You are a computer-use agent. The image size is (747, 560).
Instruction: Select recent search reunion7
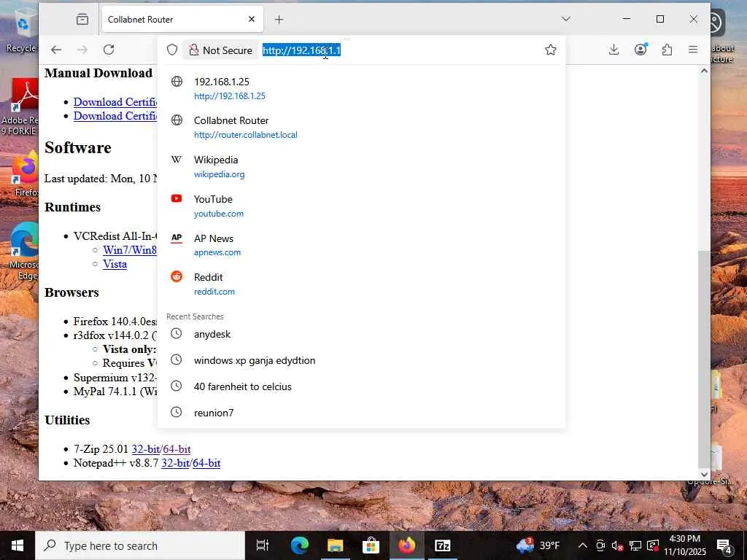(x=361, y=413)
